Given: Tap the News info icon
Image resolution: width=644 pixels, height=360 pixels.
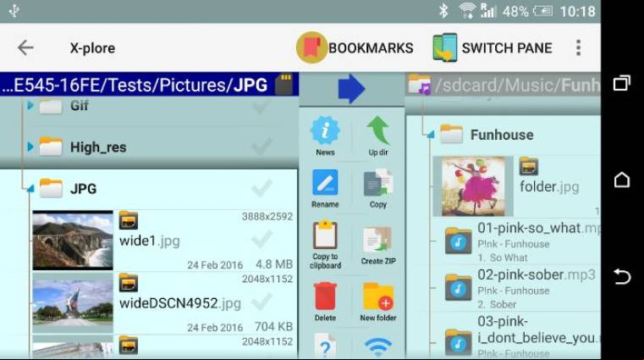Looking at the screenshot, I should tap(325, 130).
